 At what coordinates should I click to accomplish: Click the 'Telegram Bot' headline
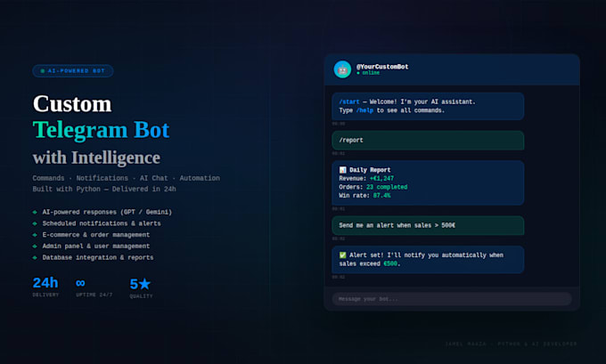[101, 130]
